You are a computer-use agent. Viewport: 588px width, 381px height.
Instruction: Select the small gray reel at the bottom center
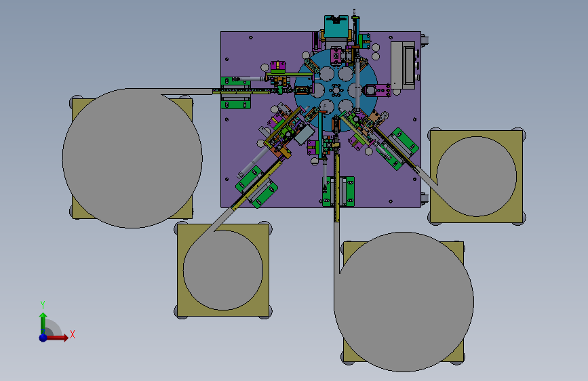[x=223, y=270]
